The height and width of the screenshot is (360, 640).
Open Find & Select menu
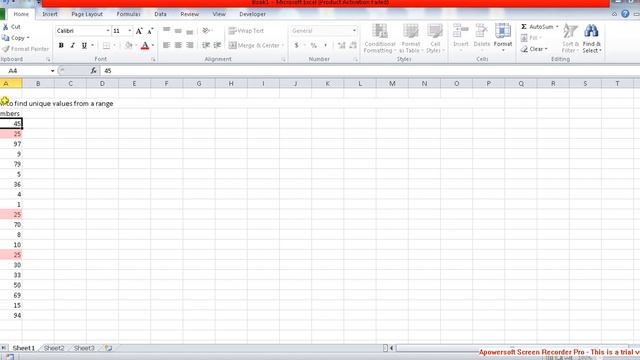(x=591, y=38)
